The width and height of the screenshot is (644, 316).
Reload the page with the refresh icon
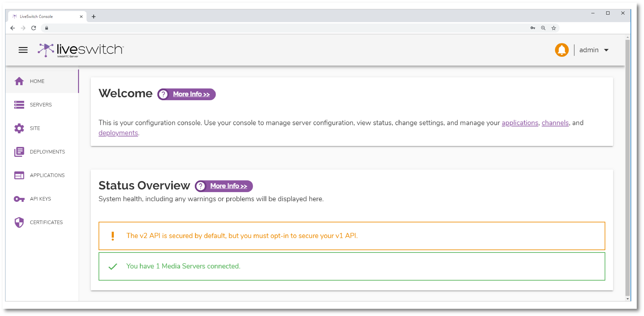(34, 28)
